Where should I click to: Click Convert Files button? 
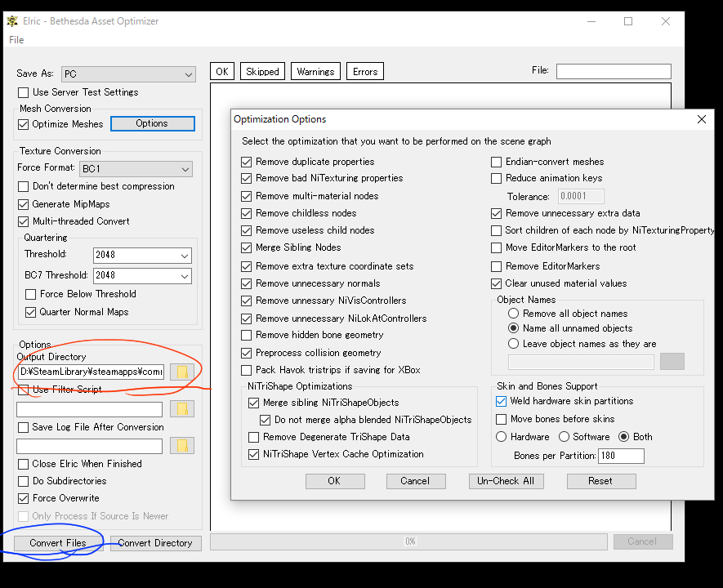pos(58,543)
